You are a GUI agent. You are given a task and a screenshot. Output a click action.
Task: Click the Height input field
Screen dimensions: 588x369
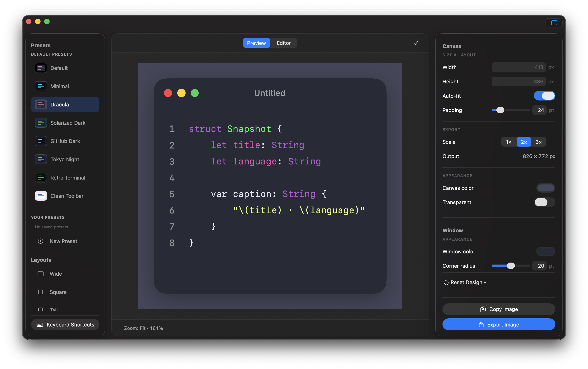point(518,82)
